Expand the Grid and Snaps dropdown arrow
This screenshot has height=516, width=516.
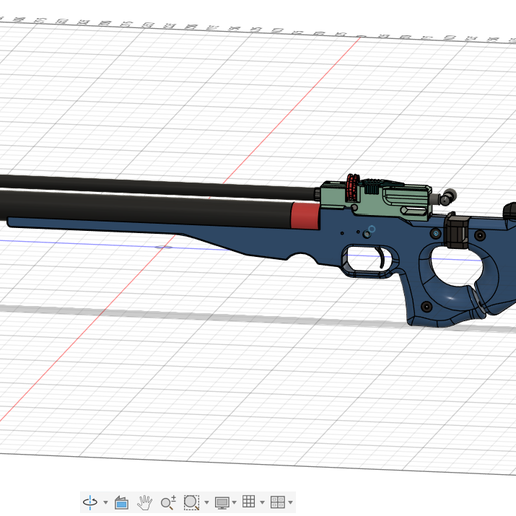(x=262, y=502)
